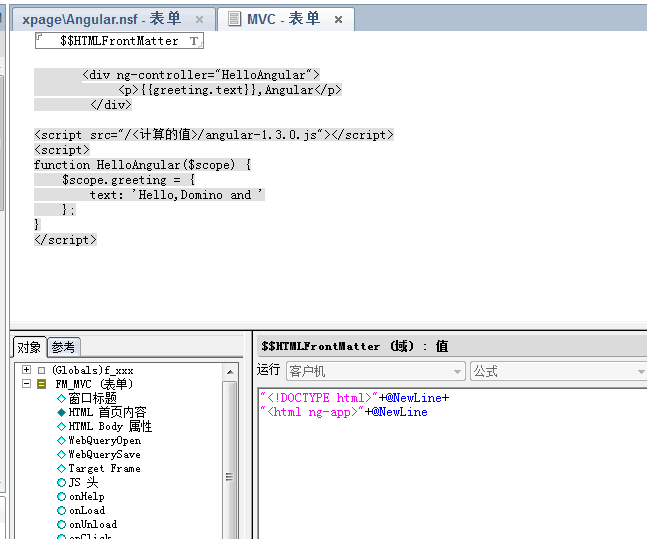Screen dimensions: 647x539
Task: Click the (Globals)f_xxx yellow square icon
Action: [42, 370]
